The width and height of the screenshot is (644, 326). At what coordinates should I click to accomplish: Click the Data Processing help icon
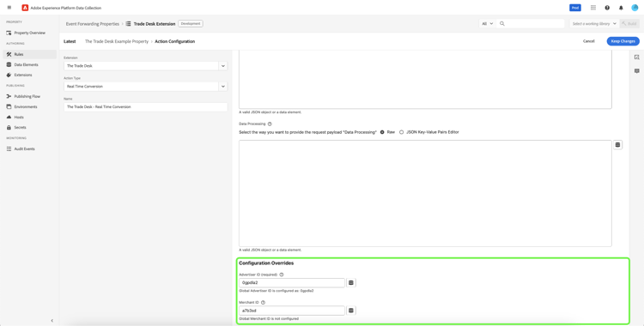[270, 124]
